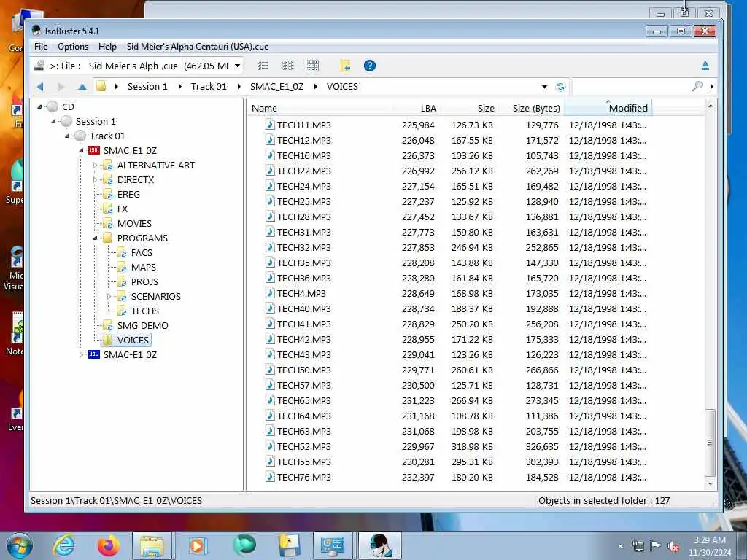Click Session 1 in breadcrumb path
Screen dimensions: 747x560
147,87
